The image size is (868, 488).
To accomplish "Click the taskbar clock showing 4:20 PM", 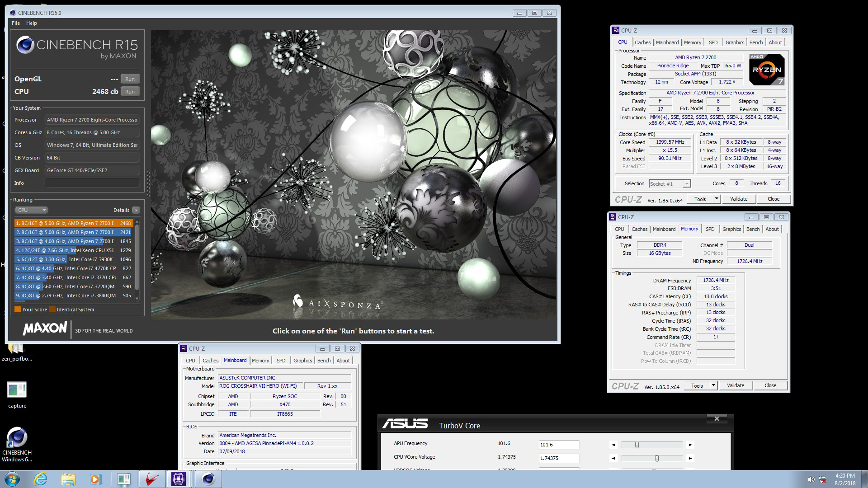I will pos(844,479).
